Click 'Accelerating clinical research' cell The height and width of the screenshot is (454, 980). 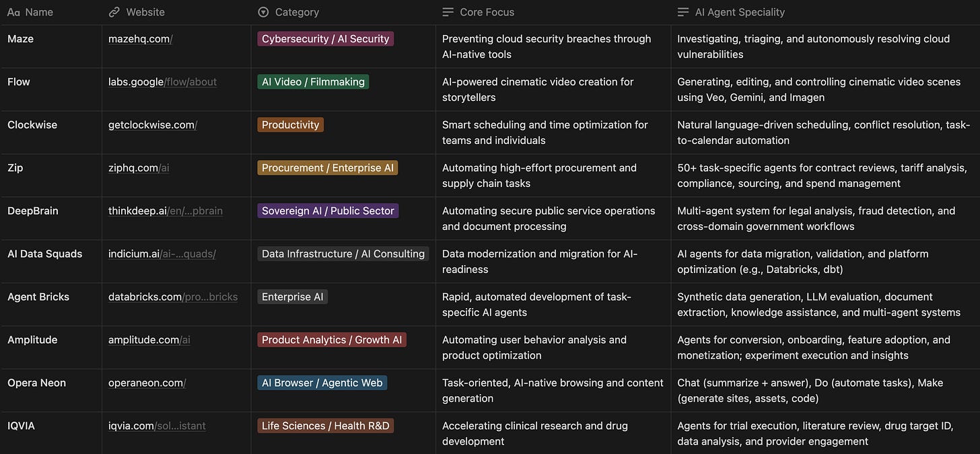553,433
